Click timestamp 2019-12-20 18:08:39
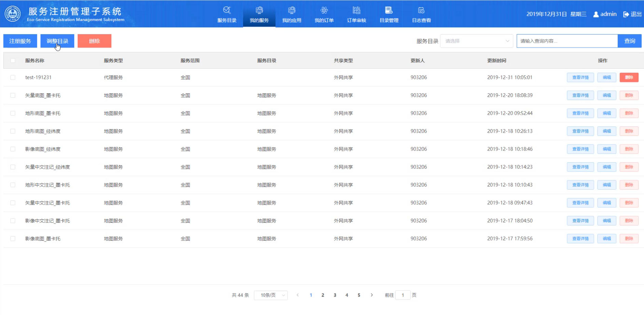The image size is (644, 315). pyautogui.click(x=510, y=95)
